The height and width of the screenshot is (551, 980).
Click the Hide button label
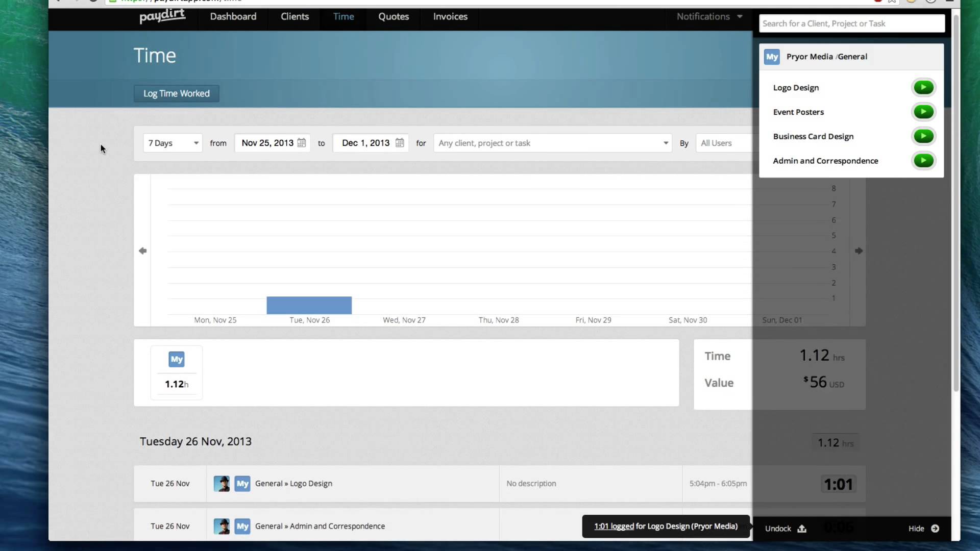coord(916,529)
